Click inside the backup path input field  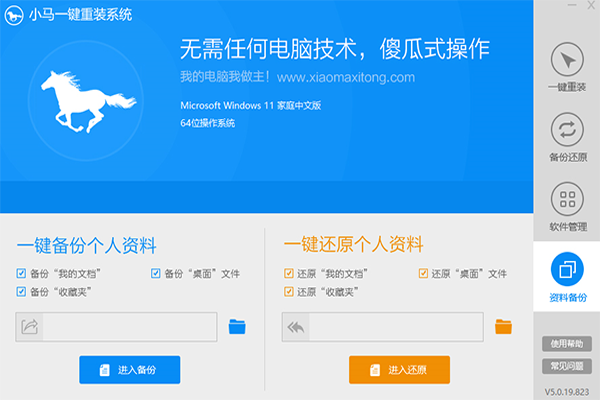pyautogui.click(x=128, y=327)
